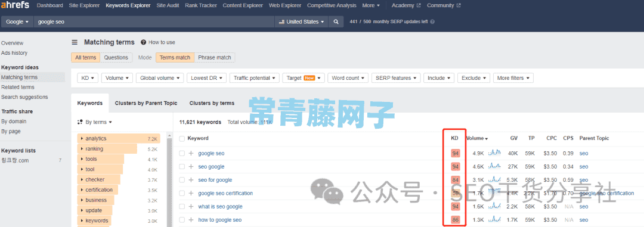Click the google seo certification keyword link

(x=225, y=194)
